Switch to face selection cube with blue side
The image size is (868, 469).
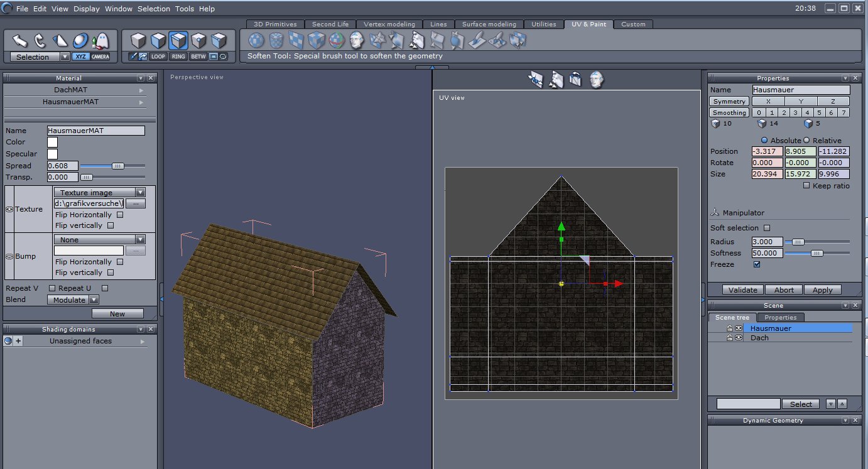(158, 41)
